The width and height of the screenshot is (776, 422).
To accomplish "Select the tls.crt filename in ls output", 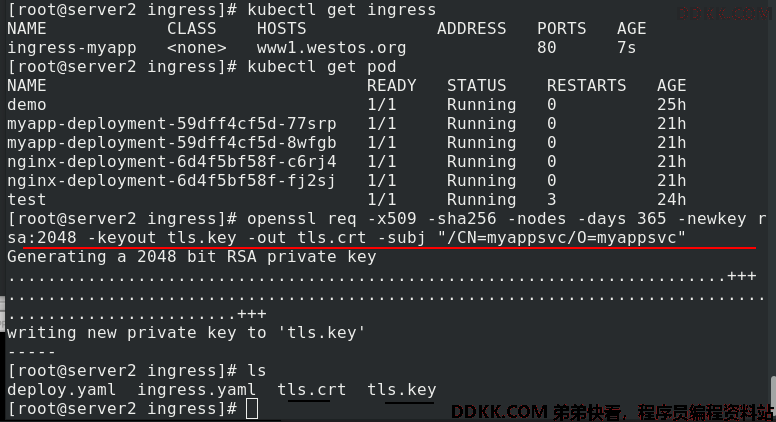I will (311, 390).
